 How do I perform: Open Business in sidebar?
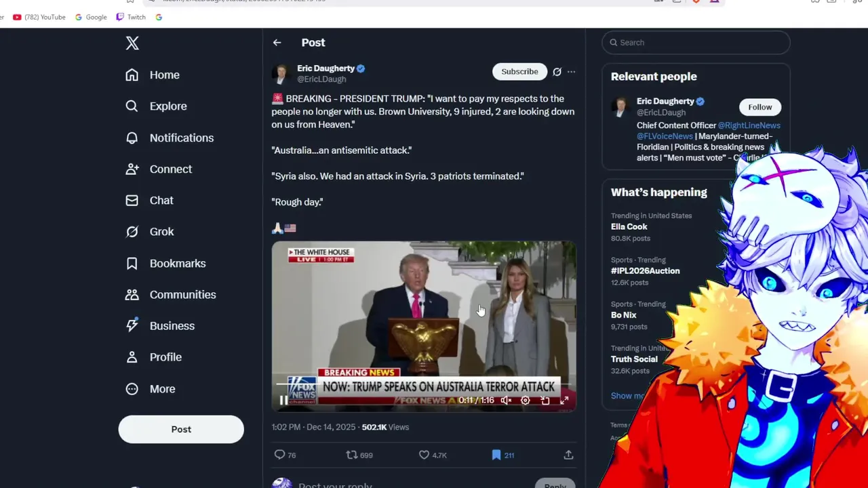[x=160, y=326]
